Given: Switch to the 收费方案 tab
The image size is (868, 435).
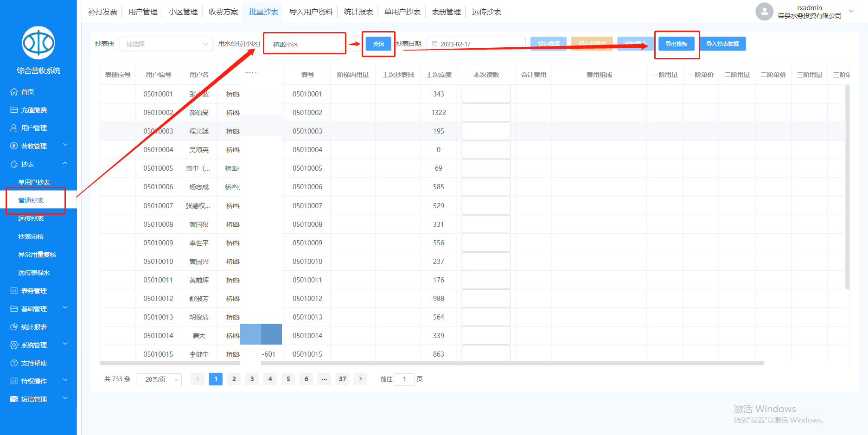Looking at the screenshot, I should [x=223, y=12].
